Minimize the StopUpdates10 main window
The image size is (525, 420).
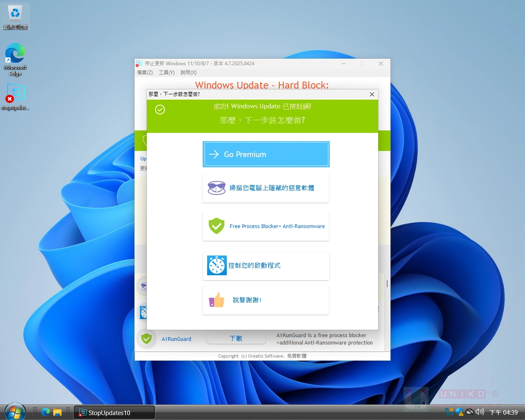[x=344, y=64]
